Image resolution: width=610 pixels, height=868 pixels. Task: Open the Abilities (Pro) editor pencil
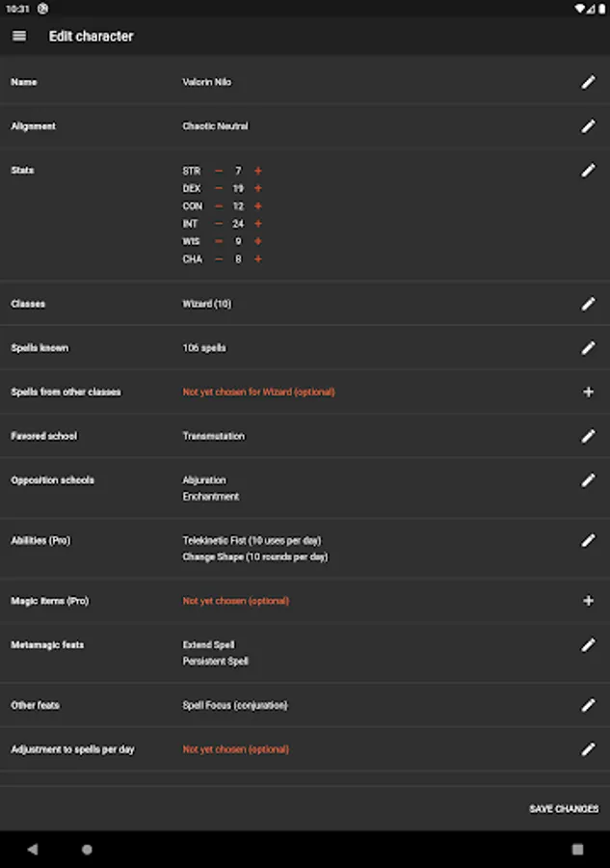pyautogui.click(x=588, y=541)
